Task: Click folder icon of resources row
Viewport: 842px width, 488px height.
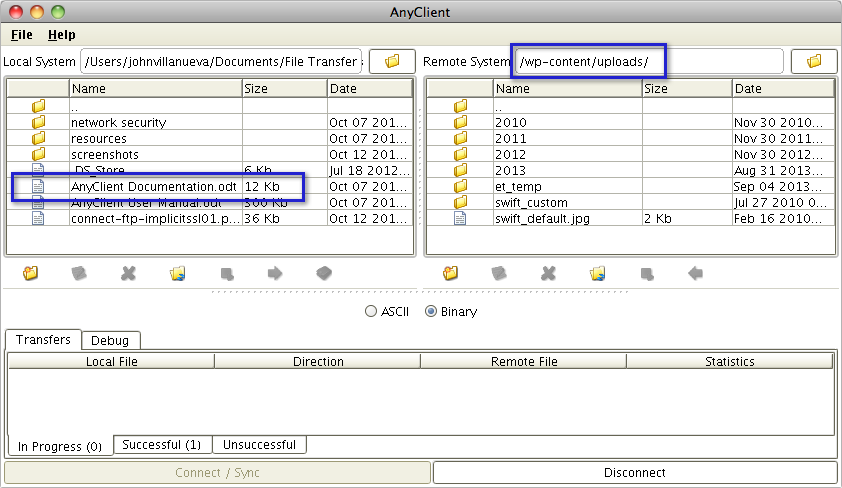Action: click(38, 139)
